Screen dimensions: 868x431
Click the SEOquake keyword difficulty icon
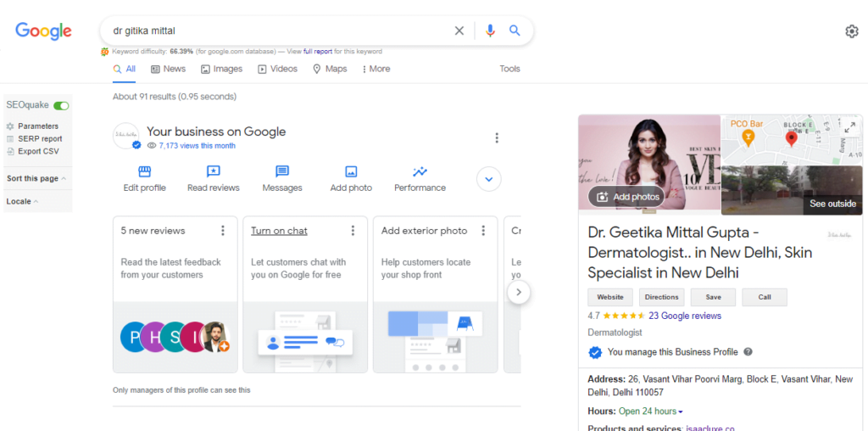tap(104, 52)
